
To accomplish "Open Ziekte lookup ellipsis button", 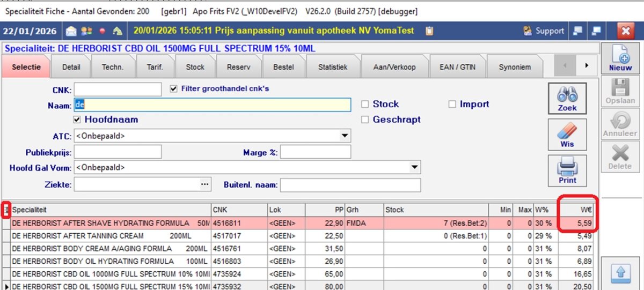I will (204, 184).
